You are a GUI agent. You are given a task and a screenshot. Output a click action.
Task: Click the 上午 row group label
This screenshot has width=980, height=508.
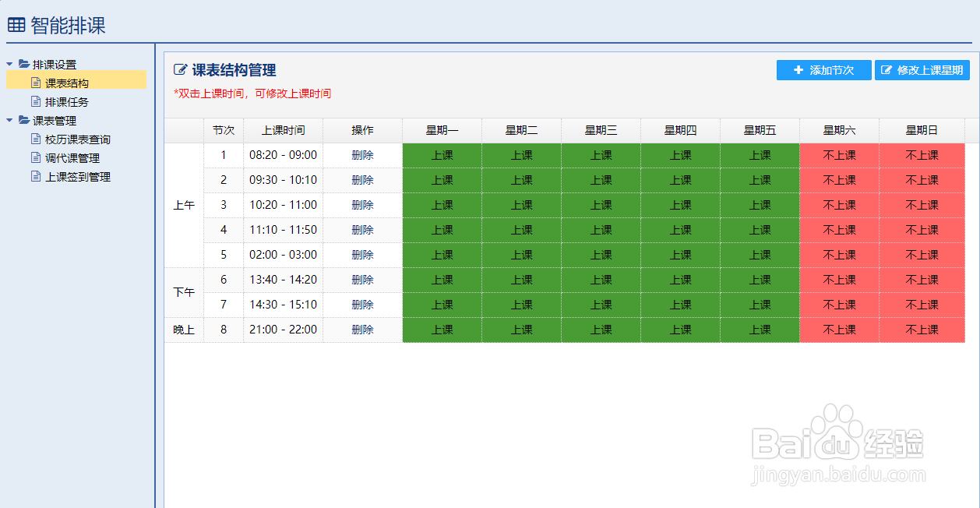point(184,205)
